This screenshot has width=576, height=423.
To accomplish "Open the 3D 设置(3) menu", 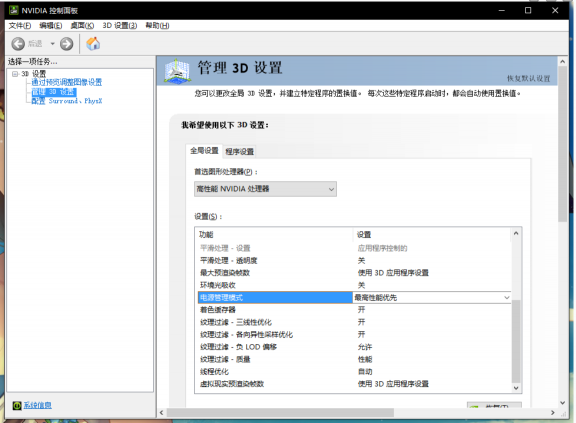I will (120, 25).
